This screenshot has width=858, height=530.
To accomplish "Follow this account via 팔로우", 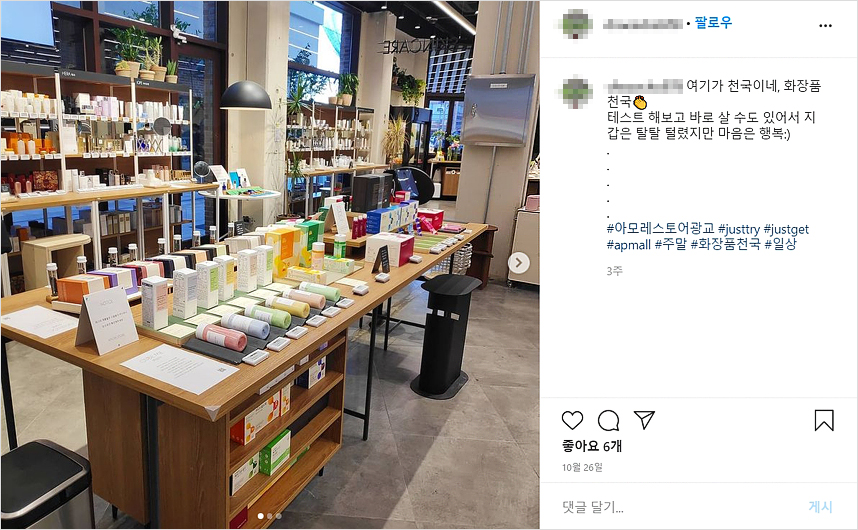I will (x=713, y=22).
